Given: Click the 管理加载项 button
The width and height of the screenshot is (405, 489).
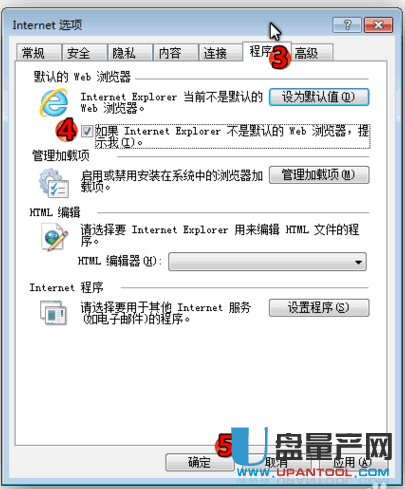Looking at the screenshot, I should coord(319,175).
